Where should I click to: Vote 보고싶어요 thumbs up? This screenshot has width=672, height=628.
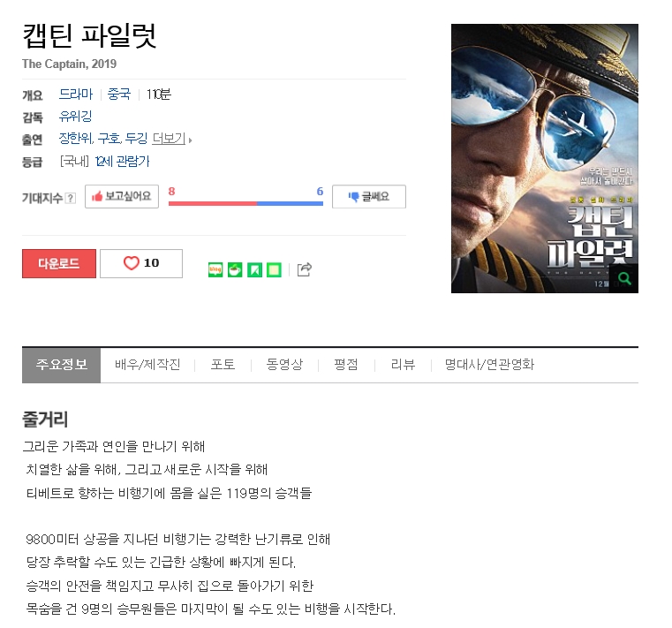click(122, 197)
